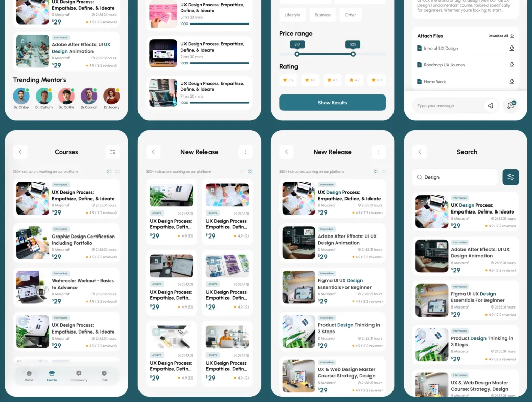Download the Home Work file
532x402 pixels.
(512, 82)
